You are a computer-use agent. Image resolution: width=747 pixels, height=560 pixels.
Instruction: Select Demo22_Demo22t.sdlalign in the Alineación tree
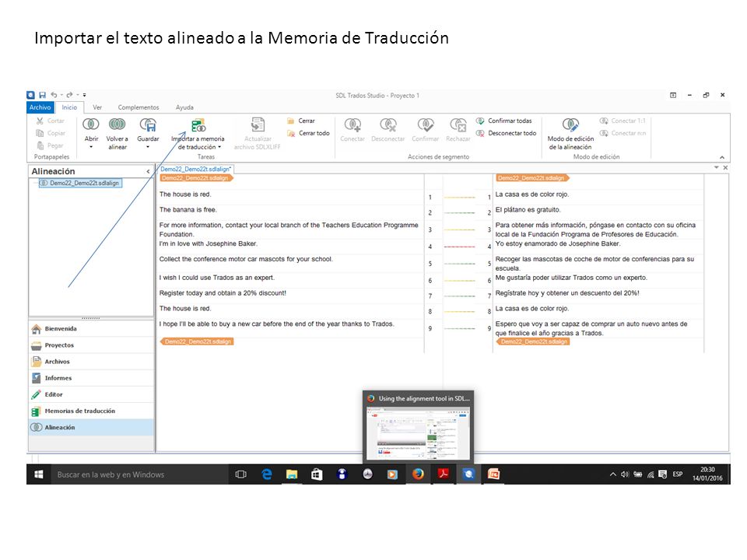pyautogui.click(x=80, y=183)
